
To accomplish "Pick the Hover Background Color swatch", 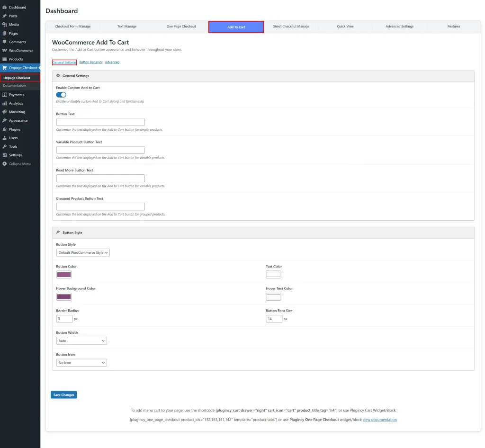I will tap(64, 297).
